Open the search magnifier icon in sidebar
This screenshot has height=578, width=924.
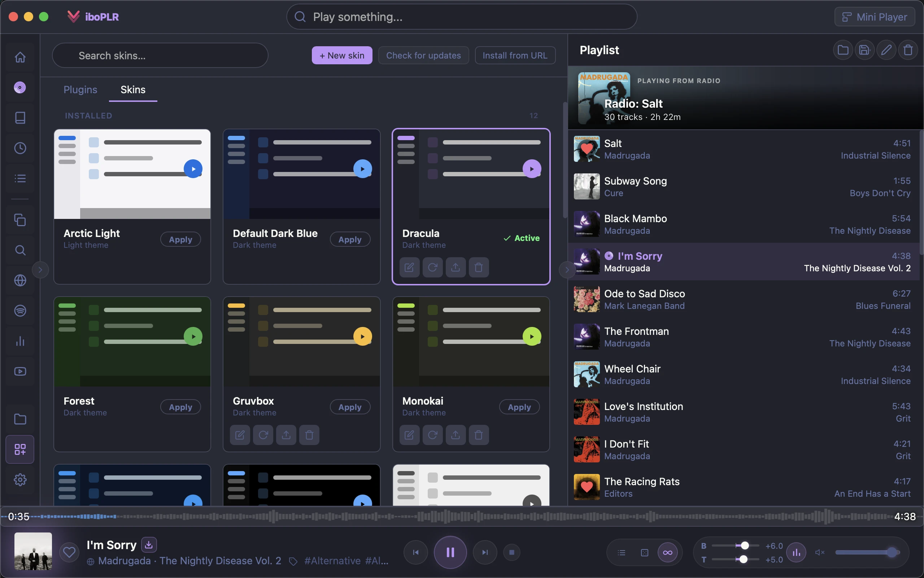(20, 250)
